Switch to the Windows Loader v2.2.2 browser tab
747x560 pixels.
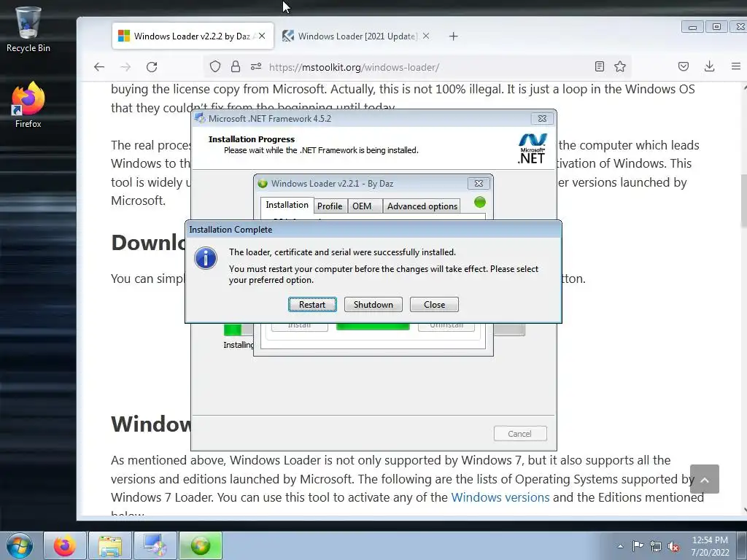(x=193, y=36)
